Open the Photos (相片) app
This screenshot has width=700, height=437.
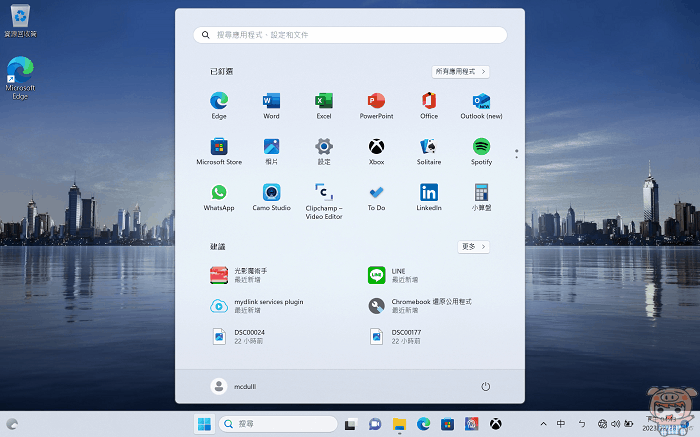click(x=271, y=152)
